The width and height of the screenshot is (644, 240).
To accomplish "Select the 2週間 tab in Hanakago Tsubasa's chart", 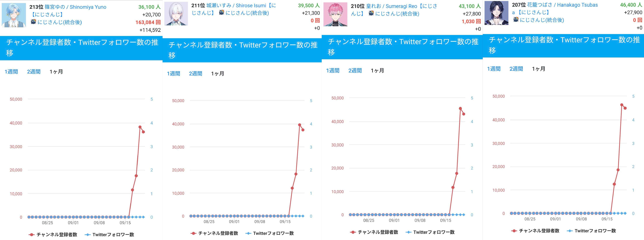I will (x=516, y=69).
